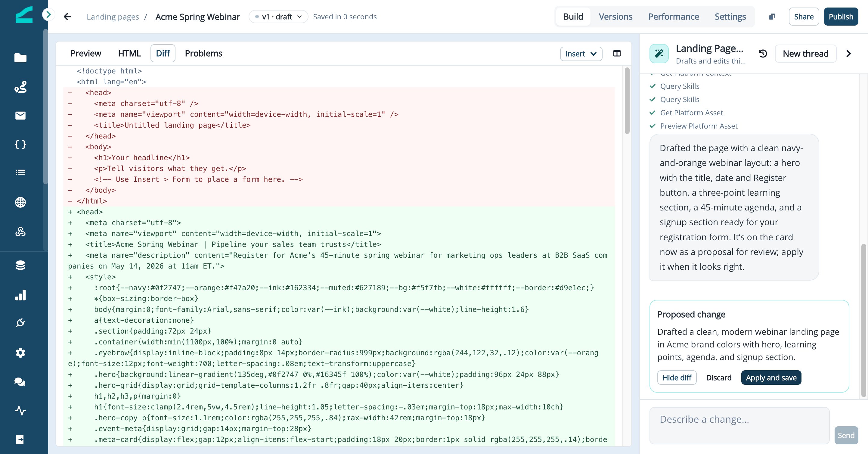
Task: Open the plug integrations icon
Action: pyautogui.click(x=20, y=323)
